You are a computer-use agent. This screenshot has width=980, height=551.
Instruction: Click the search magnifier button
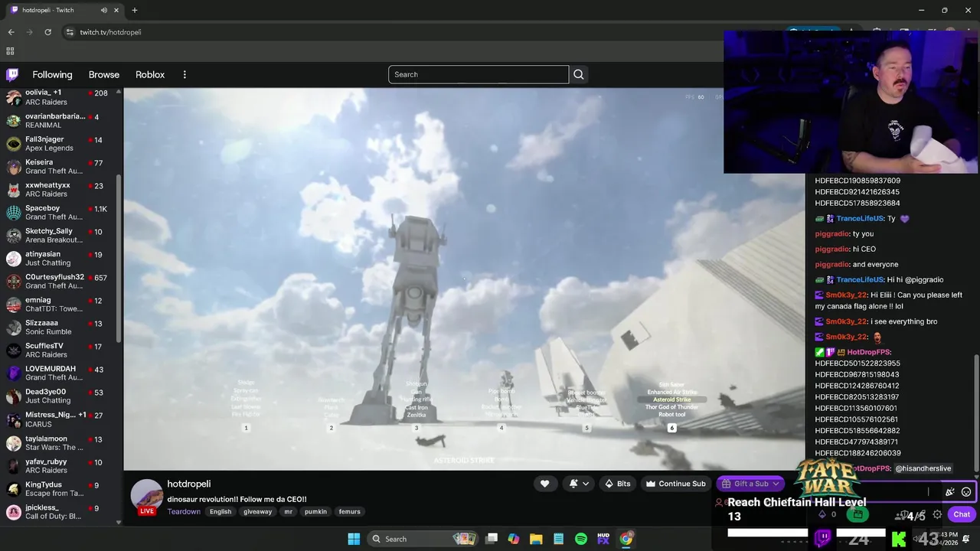pos(579,74)
